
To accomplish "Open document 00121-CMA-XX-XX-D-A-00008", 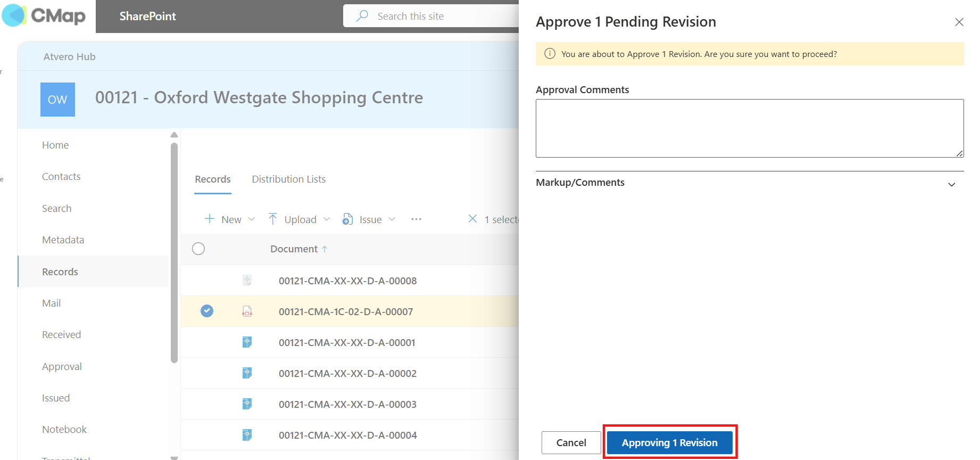I will click(348, 281).
